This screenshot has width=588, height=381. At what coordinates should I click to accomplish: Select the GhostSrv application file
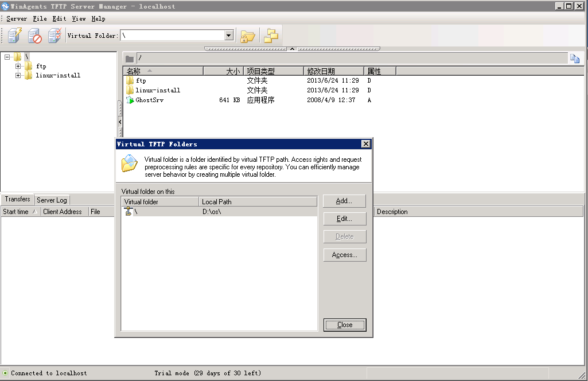click(149, 100)
